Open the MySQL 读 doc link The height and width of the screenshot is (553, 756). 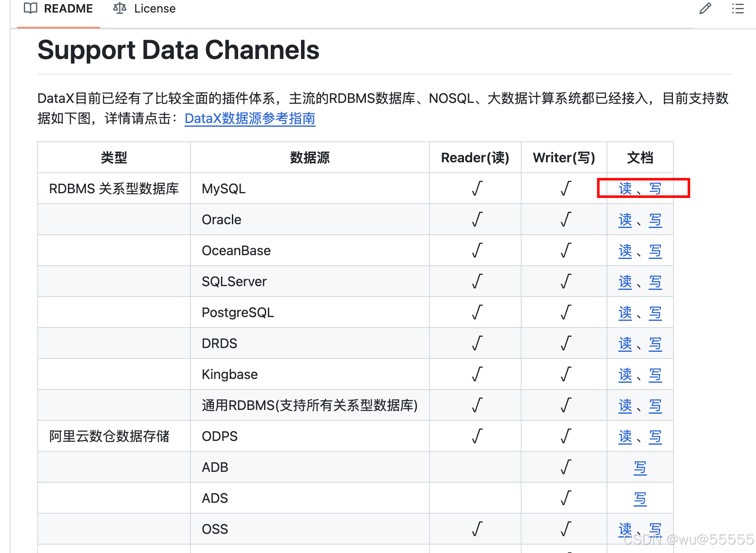tap(625, 189)
